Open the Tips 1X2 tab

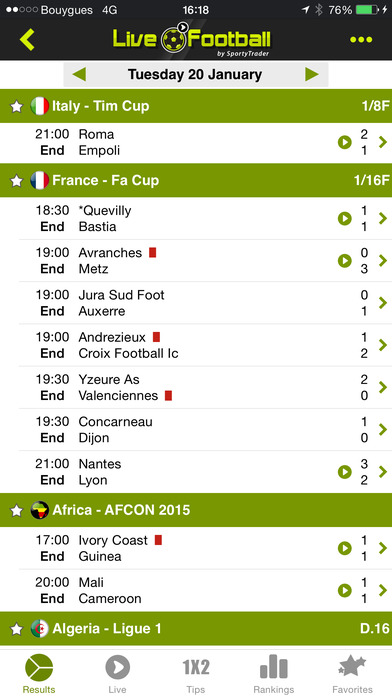coord(196,674)
